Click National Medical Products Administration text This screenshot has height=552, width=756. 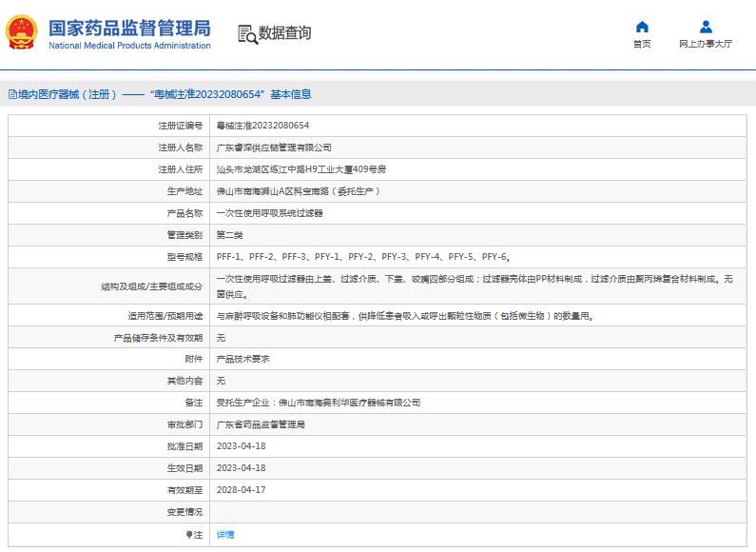(x=129, y=46)
